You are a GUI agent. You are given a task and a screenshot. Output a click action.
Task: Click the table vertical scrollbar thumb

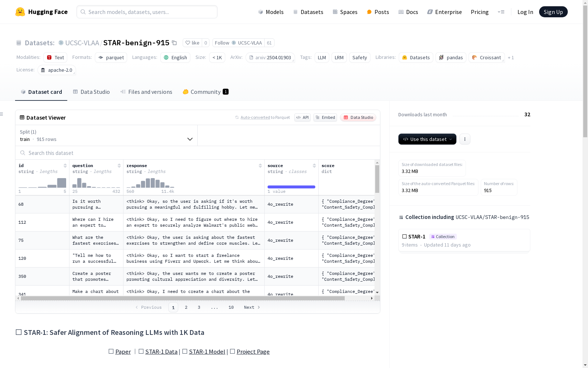pyautogui.click(x=377, y=179)
